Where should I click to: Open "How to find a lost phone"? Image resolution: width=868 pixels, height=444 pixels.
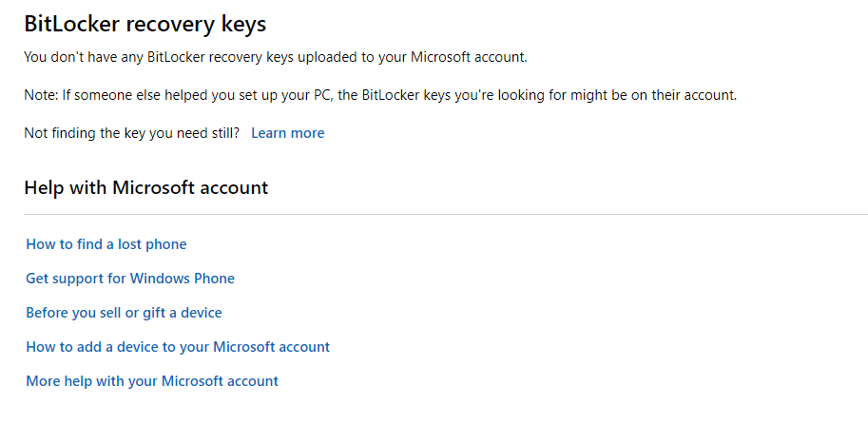pyautogui.click(x=106, y=244)
